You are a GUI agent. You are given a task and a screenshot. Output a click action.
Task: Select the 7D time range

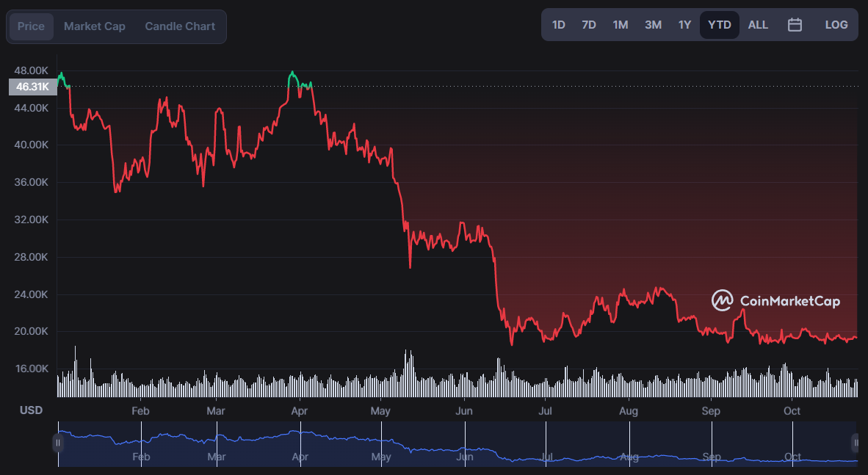[x=588, y=25]
